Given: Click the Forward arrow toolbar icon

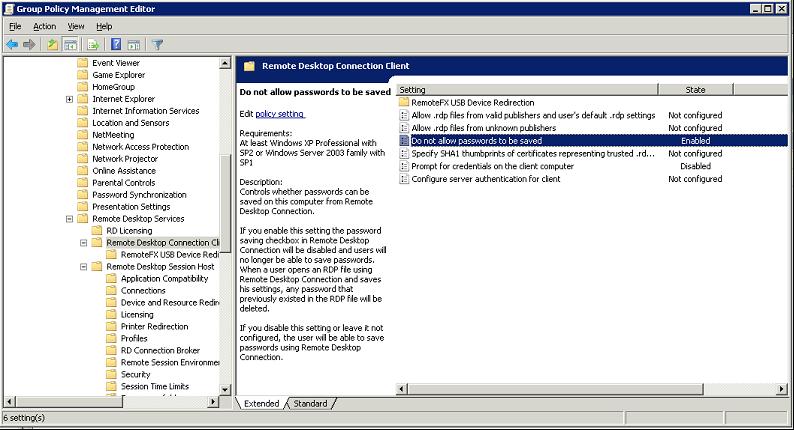Looking at the screenshot, I should [x=29, y=45].
